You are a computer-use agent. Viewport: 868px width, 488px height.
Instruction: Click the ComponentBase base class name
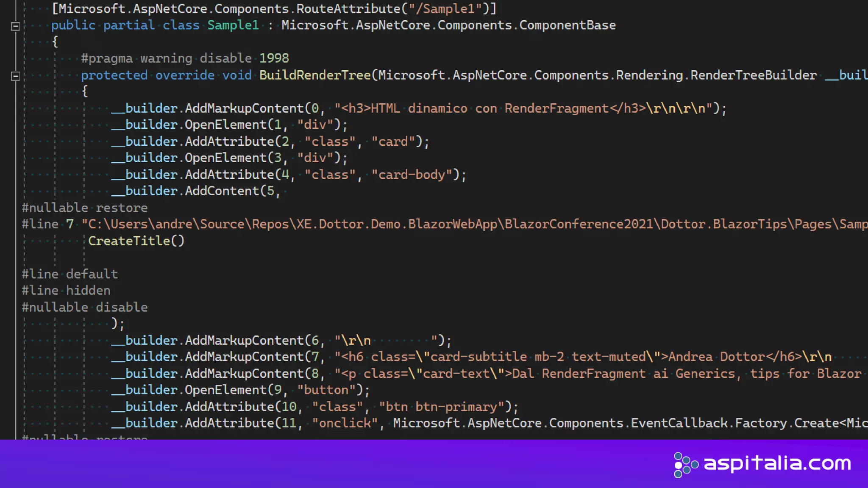(x=567, y=25)
